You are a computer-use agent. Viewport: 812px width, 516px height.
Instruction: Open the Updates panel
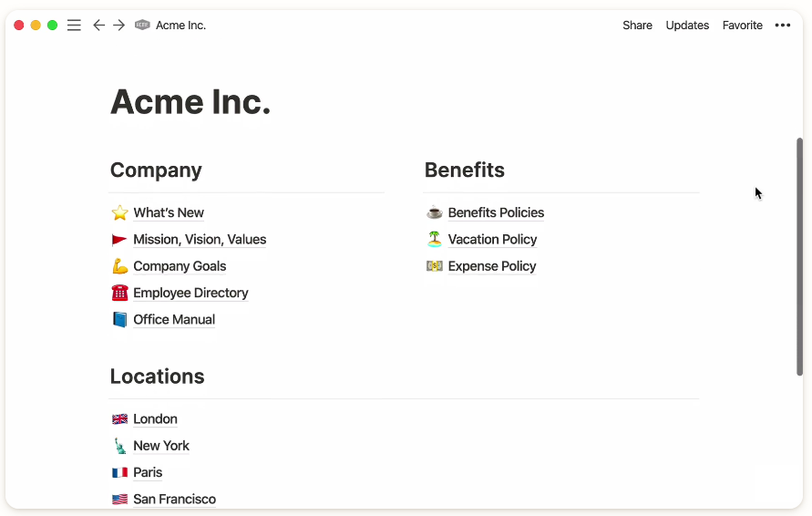[x=687, y=25]
